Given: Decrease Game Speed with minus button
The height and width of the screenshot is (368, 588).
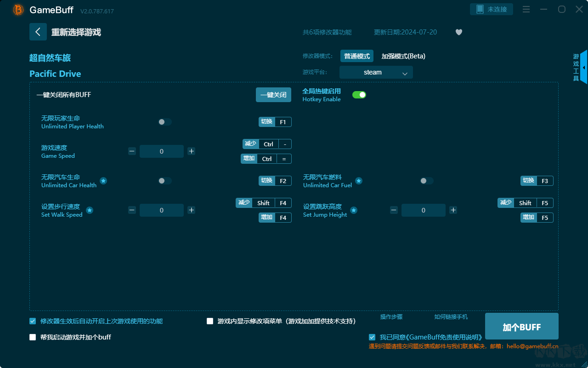Looking at the screenshot, I should point(132,151).
